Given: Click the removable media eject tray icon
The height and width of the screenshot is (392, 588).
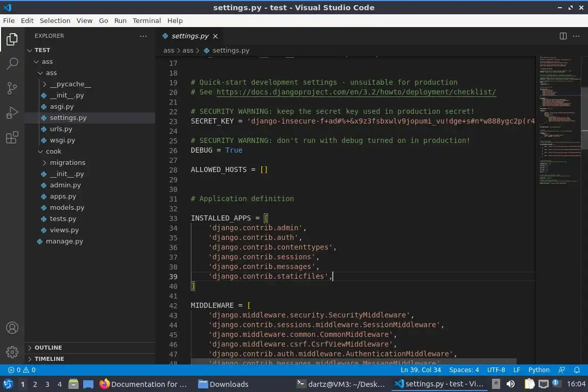Looking at the screenshot, I should [496, 384].
